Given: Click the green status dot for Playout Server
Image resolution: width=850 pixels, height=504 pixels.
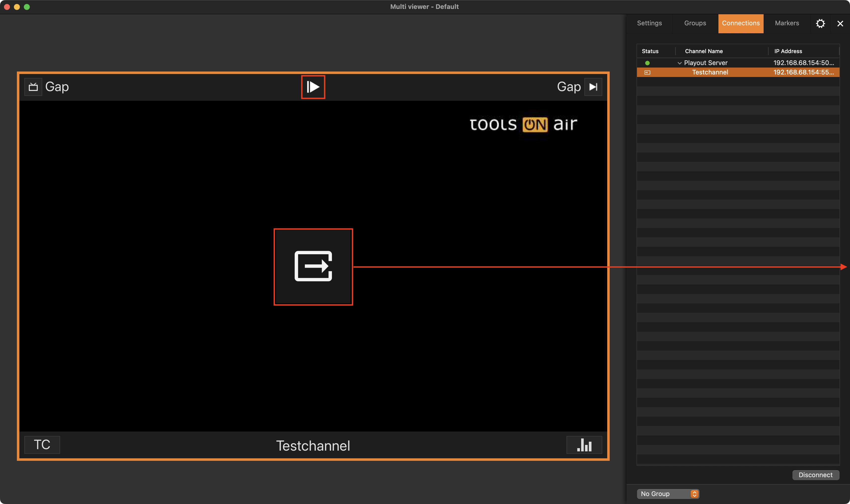Looking at the screenshot, I should coord(647,63).
